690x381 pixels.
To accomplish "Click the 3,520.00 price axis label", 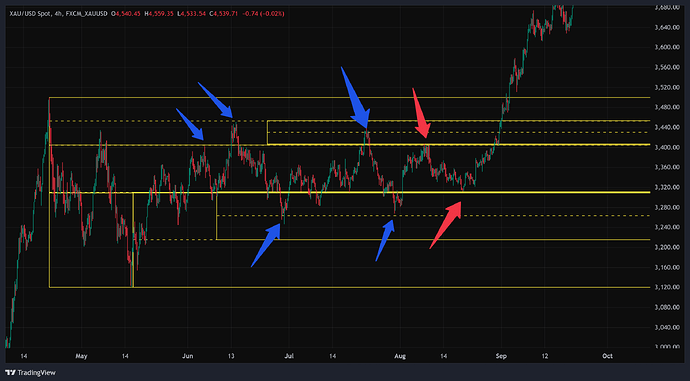I will [668, 87].
